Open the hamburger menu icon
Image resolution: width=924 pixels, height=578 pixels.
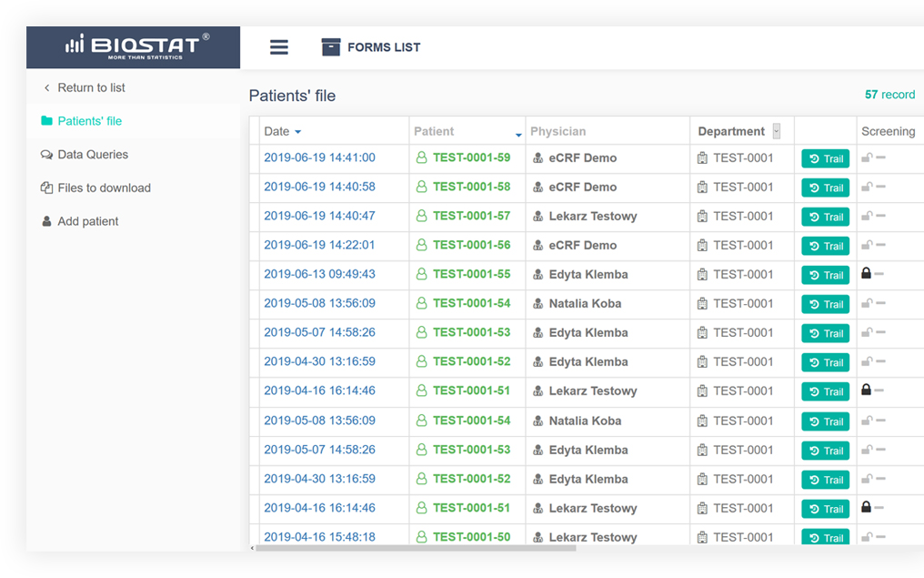point(279,47)
